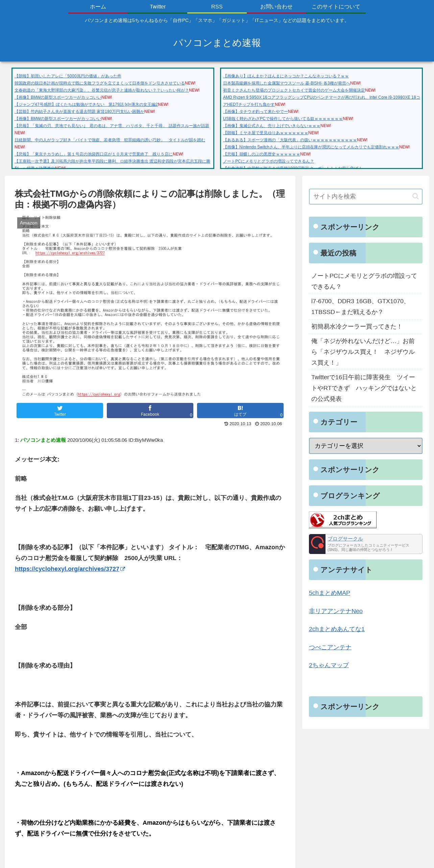Open headline 【悲報】「鬼滅の刃、意地でも見ない」
The width and height of the screenshot is (434, 868).
click(x=112, y=126)
